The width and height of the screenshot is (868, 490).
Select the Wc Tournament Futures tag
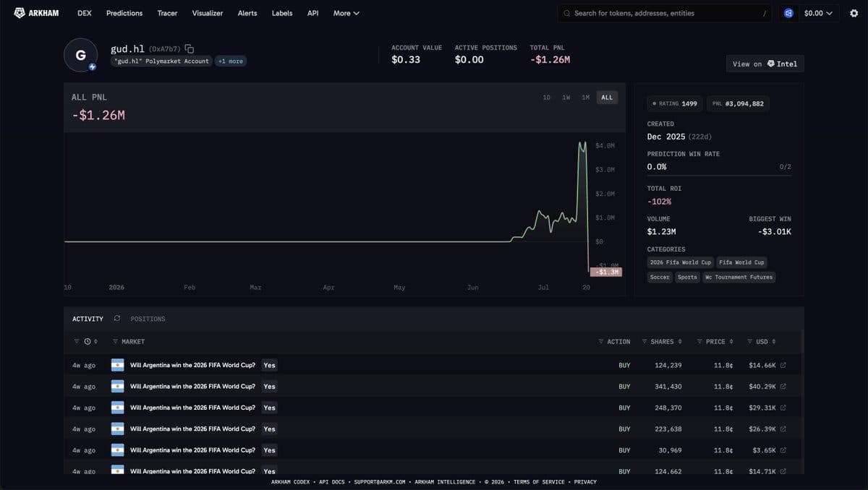(x=739, y=277)
